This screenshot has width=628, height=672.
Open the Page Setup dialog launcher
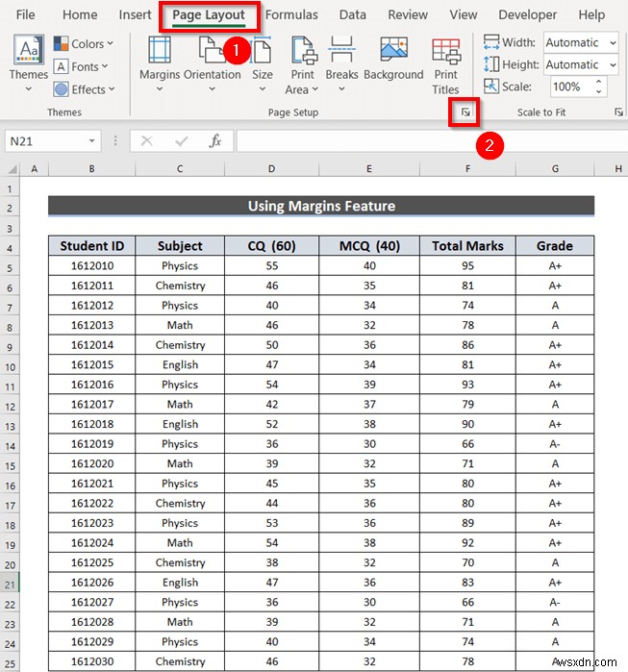pos(465,112)
